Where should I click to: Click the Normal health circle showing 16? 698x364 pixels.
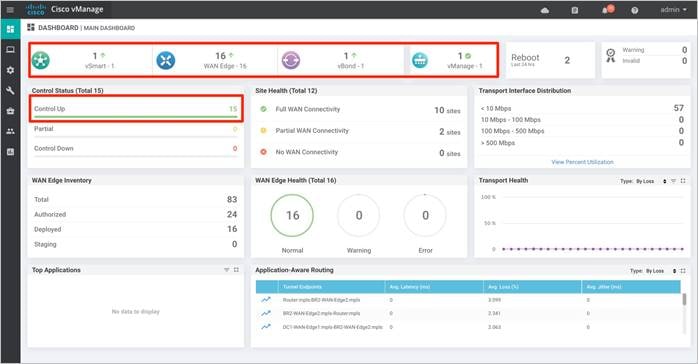coord(292,215)
